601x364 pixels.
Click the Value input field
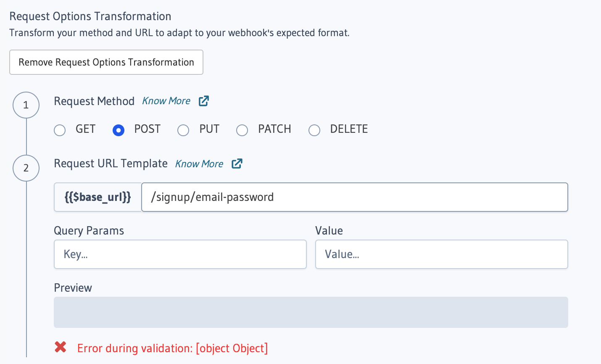tap(441, 254)
